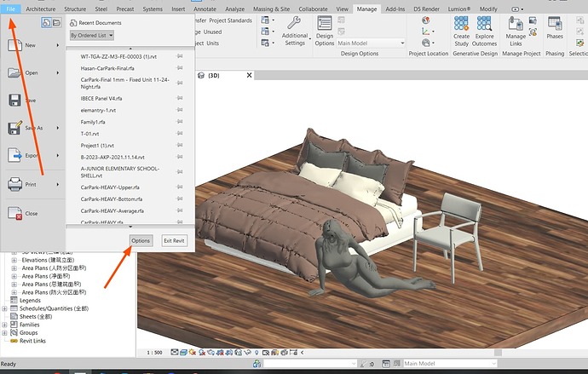Click the Sun Path icon in view control bar
588x374 pixels.
193,352
